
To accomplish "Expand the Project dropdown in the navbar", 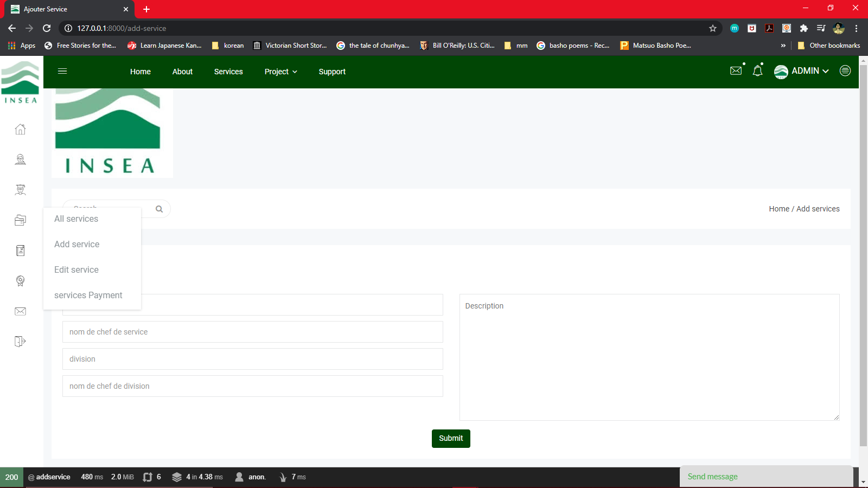I will [280, 71].
